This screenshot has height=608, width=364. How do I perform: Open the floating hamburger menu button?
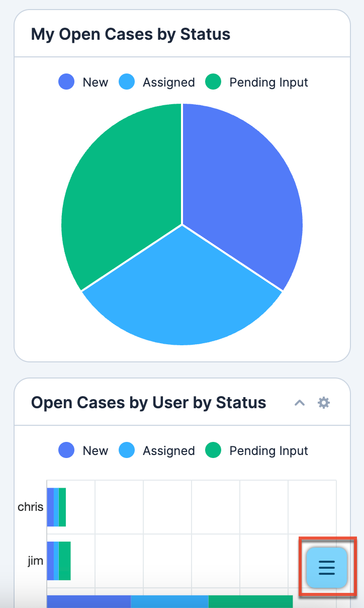click(x=327, y=567)
